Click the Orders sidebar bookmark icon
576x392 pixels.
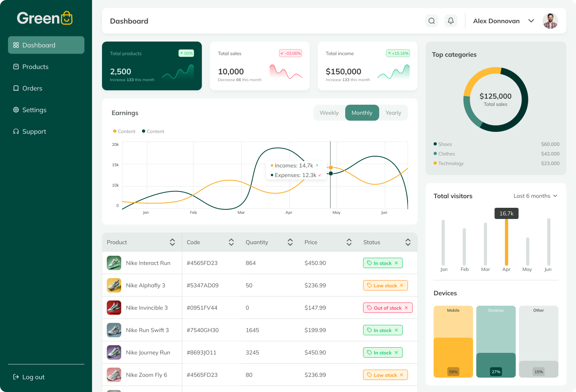tap(16, 88)
